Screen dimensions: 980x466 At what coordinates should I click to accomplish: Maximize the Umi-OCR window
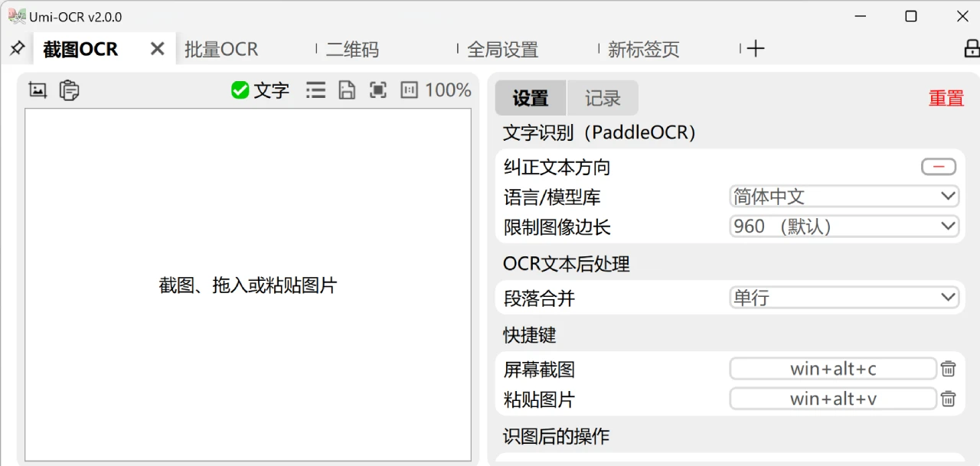click(x=911, y=16)
